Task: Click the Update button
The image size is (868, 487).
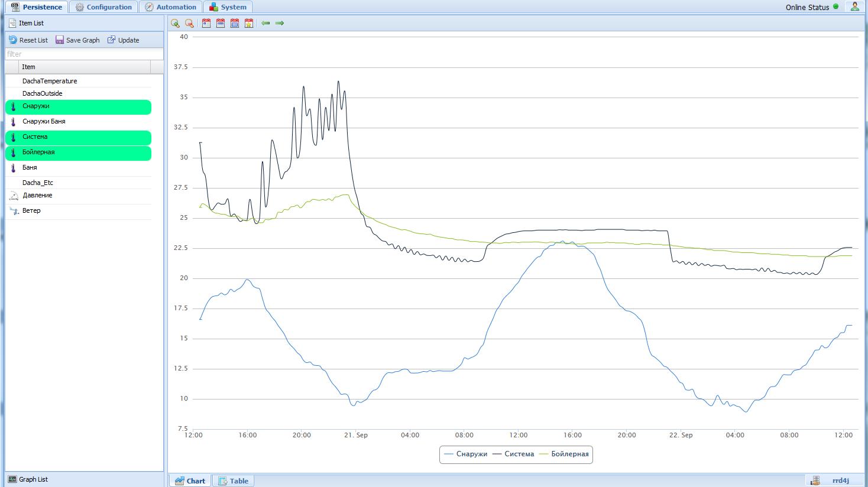Action: tap(123, 40)
